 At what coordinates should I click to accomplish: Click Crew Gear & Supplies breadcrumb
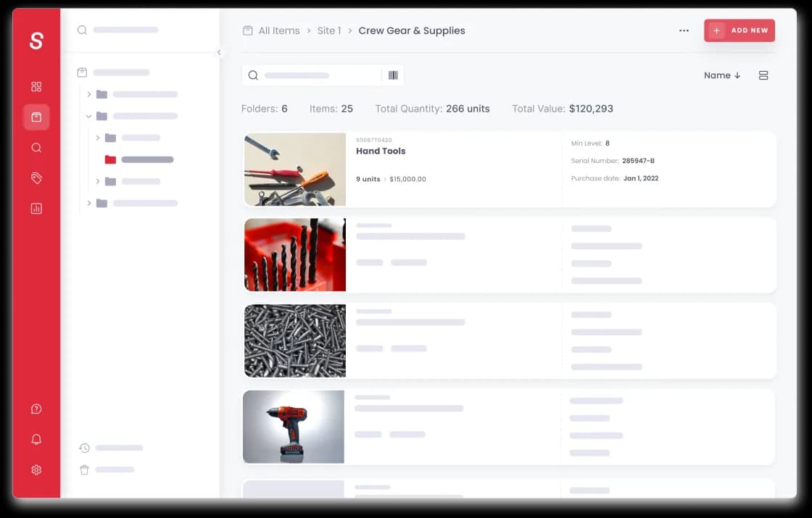tap(412, 30)
